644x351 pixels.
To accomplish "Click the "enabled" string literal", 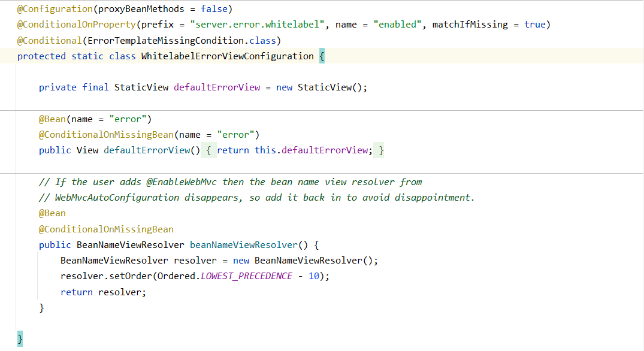I will (x=397, y=25).
